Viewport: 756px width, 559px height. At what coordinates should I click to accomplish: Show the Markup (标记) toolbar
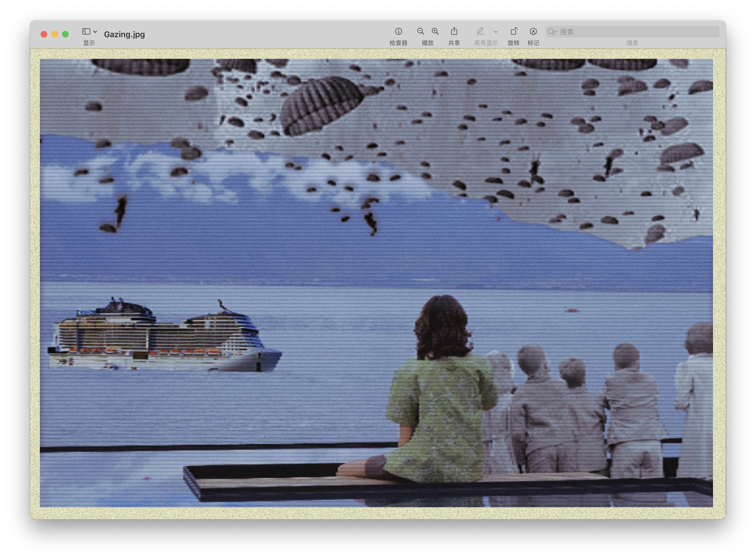(x=533, y=32)
